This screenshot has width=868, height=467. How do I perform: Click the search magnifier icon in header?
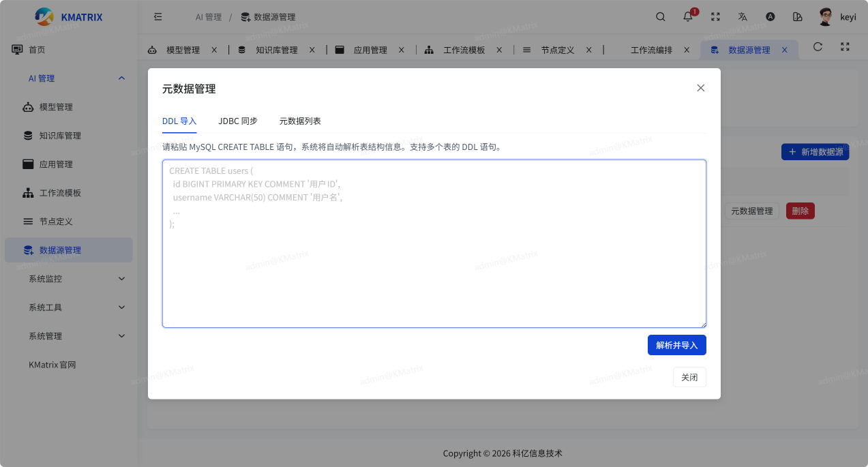click(660, 17)
